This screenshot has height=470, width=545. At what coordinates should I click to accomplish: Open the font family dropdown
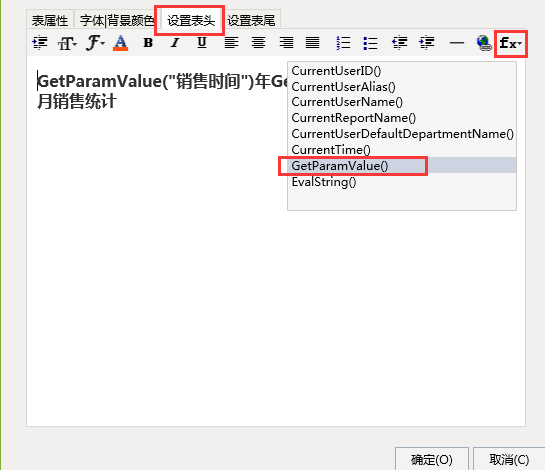click(95, 43)
